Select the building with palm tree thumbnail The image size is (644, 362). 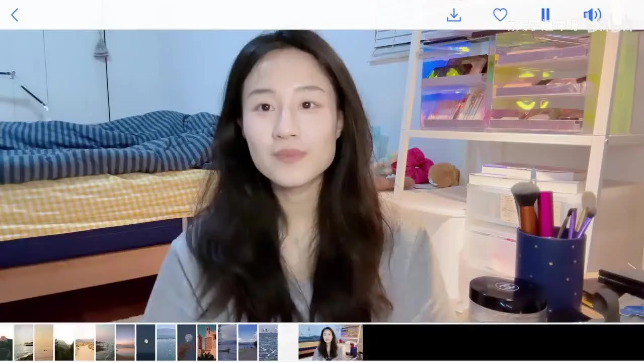[x=207, y=342]
